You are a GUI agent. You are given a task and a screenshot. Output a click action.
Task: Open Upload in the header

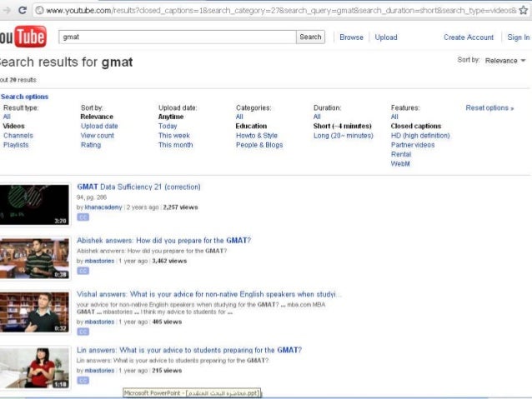(x=386, y=37)
